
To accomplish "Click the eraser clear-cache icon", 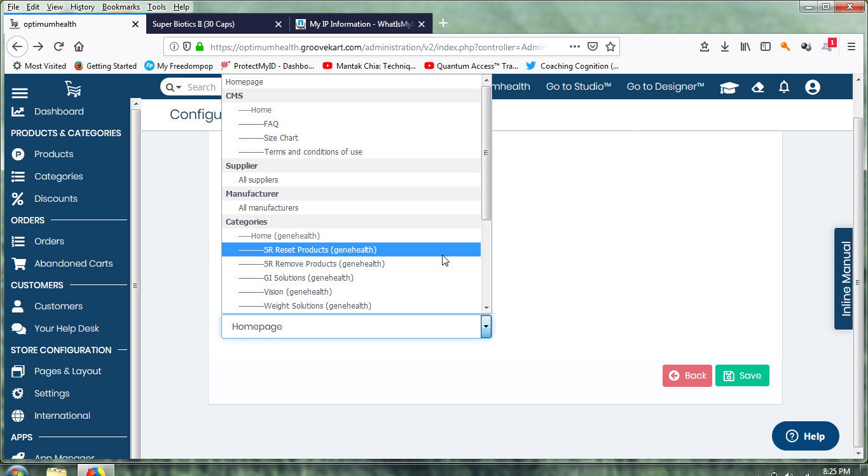I will pos(757,88).
